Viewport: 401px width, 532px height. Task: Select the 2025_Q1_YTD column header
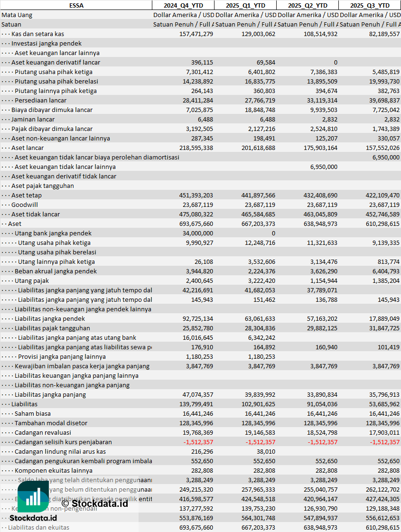click(x=245, y=5)
